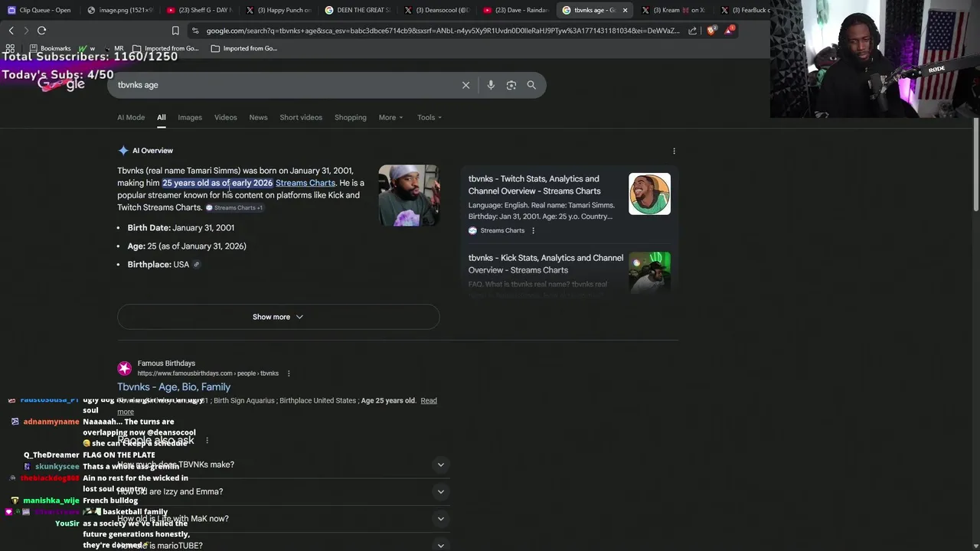This screenshot has width=980, height=551.
Task: Run the search with the magnifier icon
Action: pos(531,85)
